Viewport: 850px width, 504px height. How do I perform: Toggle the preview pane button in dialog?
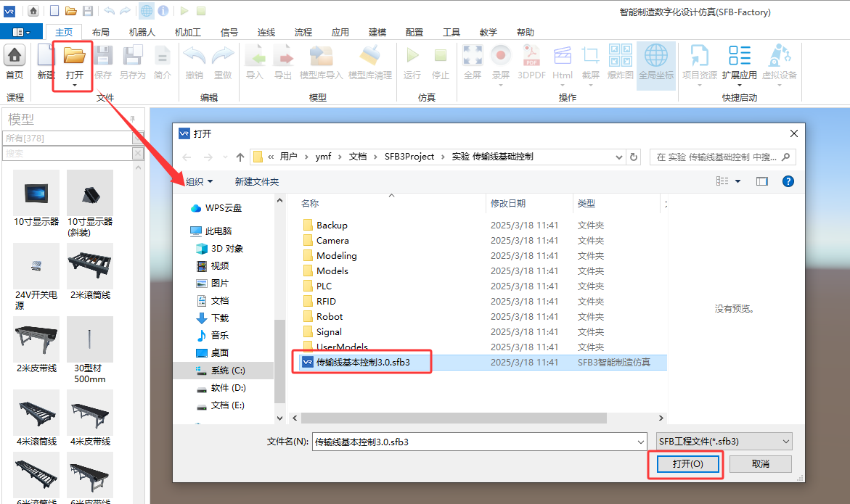(x=761, y=181)
